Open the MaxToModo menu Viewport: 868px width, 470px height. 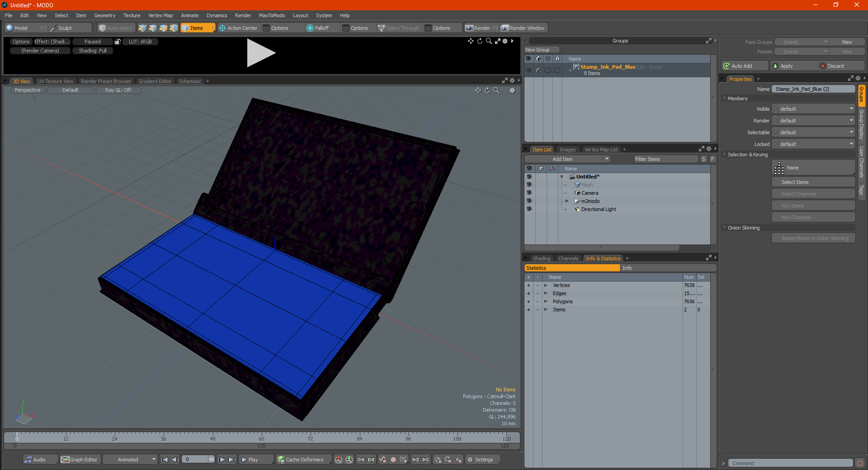(272, 15)
